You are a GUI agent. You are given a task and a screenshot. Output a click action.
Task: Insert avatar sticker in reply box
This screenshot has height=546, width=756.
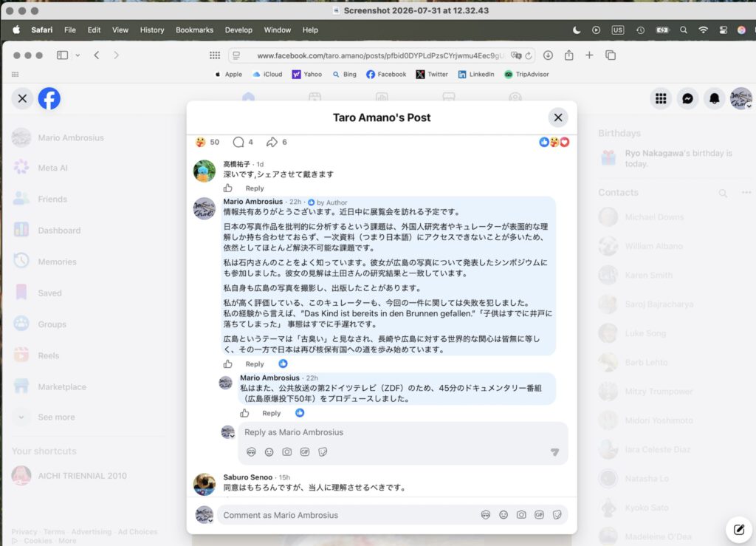point(251,452)
